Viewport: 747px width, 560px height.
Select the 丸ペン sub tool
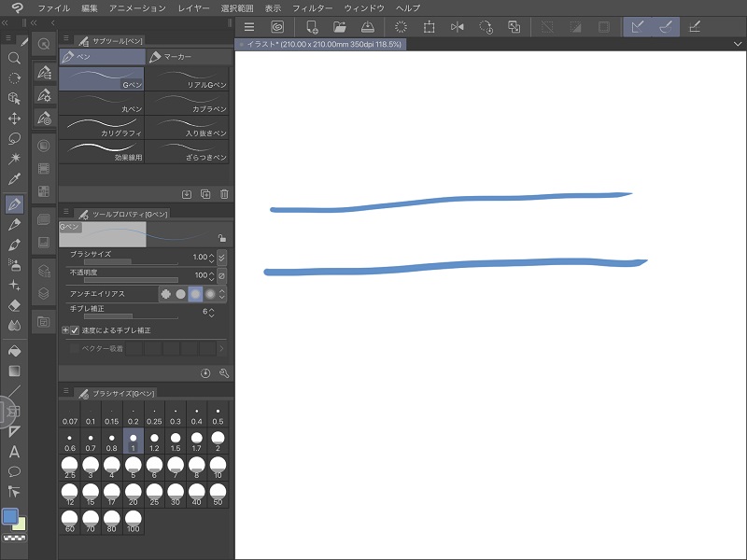click(x=102, y=103)
